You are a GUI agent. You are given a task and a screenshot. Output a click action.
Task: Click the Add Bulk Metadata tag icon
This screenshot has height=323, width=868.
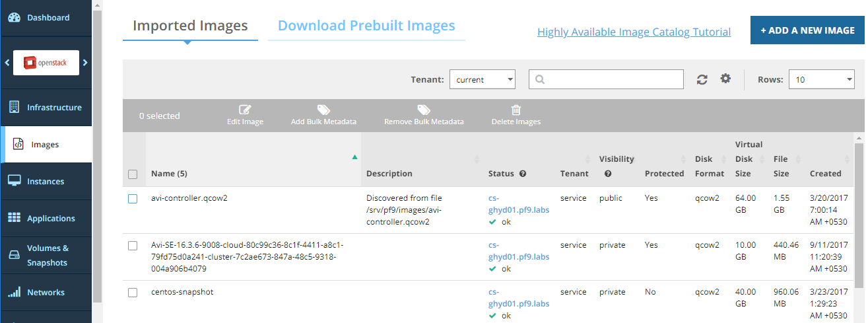(x=323, y=110)
